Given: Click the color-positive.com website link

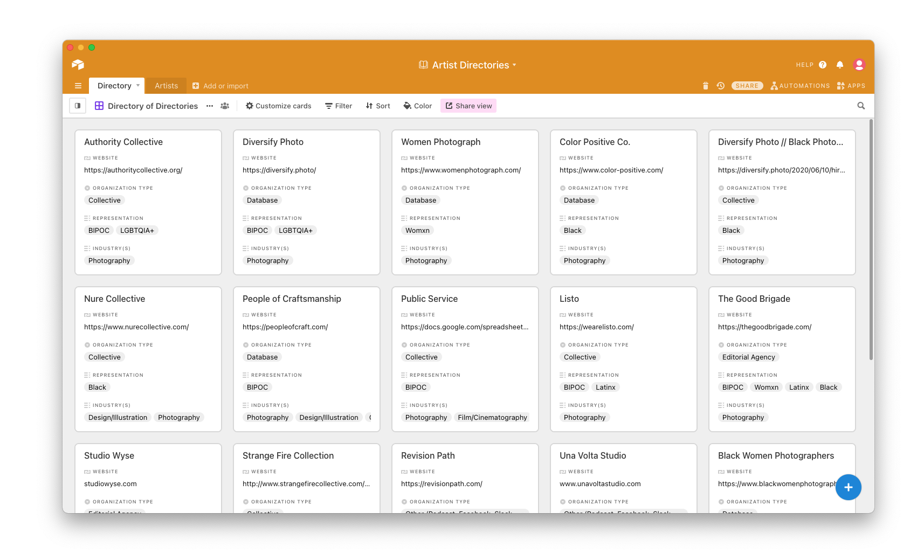Looking at the screenshot, I should coord(611,170).
